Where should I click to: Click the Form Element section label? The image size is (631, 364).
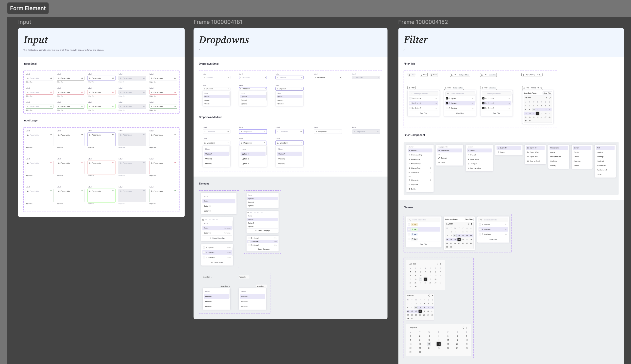click(x=28, y=8)
